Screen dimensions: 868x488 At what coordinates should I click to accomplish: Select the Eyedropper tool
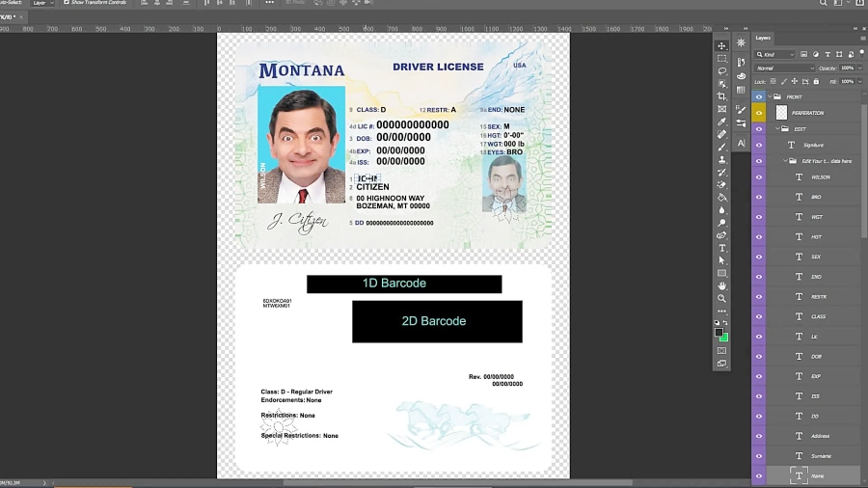[721, 122]
